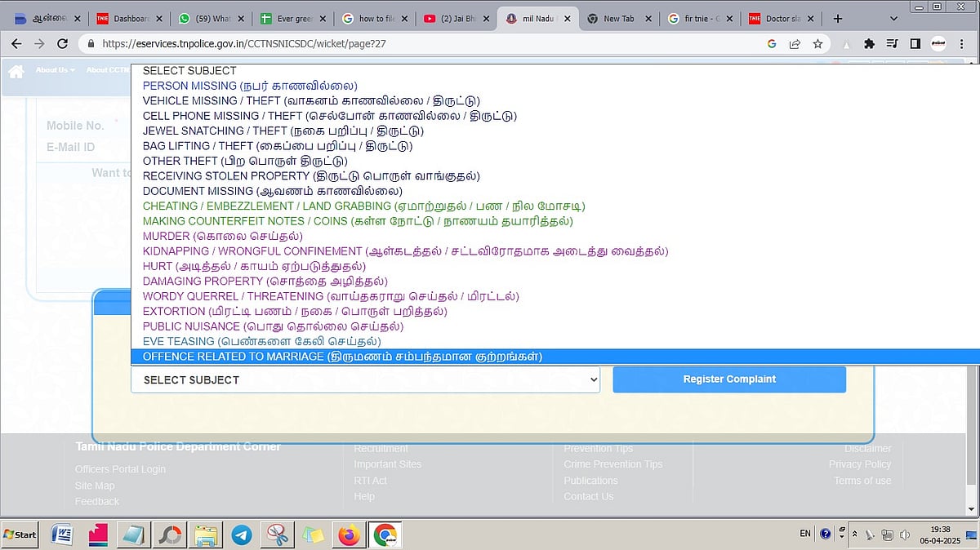Viewport: 980px width, 550px height.
Task: Click the share page icon in address bar
Action: (795, 44)
